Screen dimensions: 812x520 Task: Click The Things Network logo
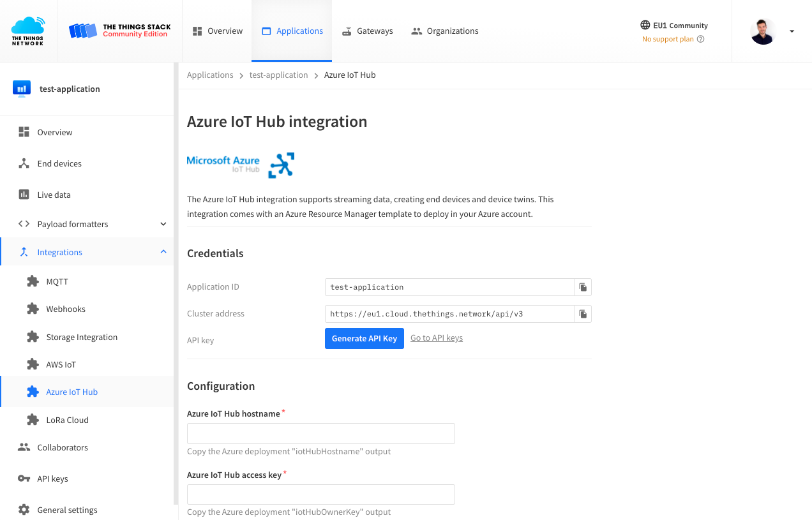(x=28, y=31)
